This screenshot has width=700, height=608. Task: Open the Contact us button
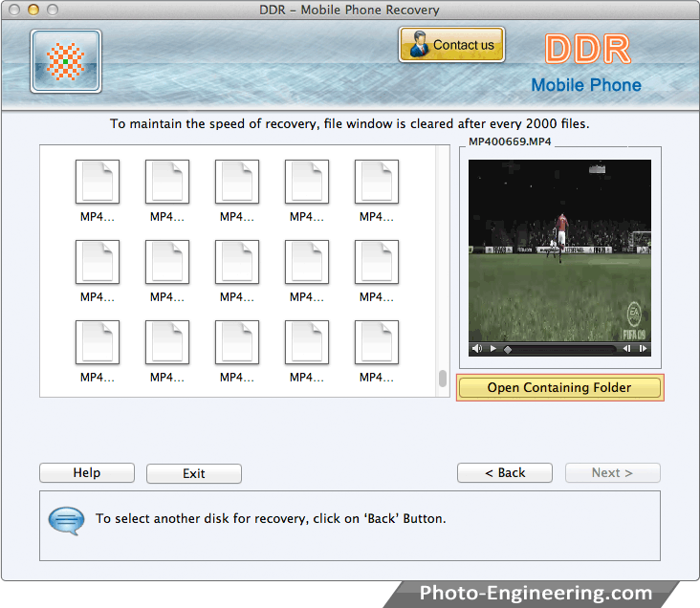point(451,45)
